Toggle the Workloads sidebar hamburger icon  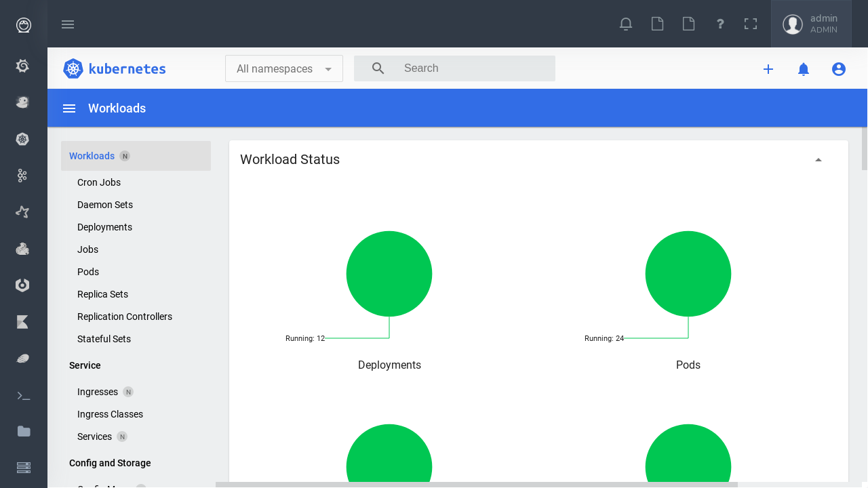click(x=69, y=108)
